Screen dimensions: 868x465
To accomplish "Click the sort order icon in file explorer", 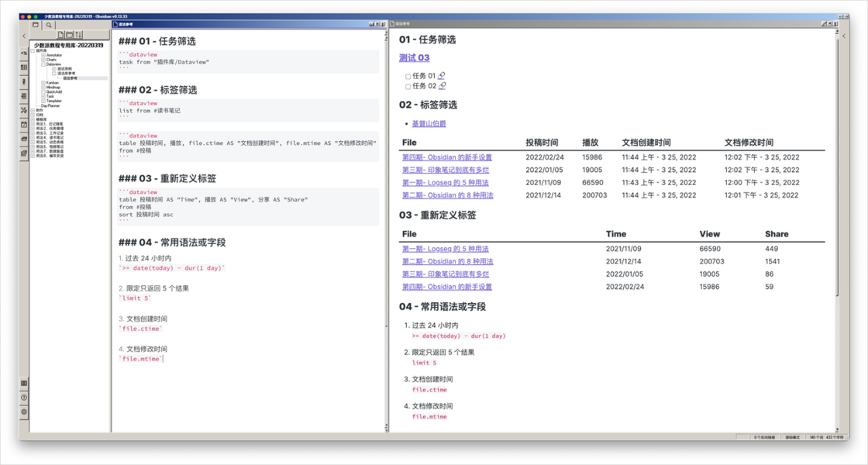I will click(78, 35).
